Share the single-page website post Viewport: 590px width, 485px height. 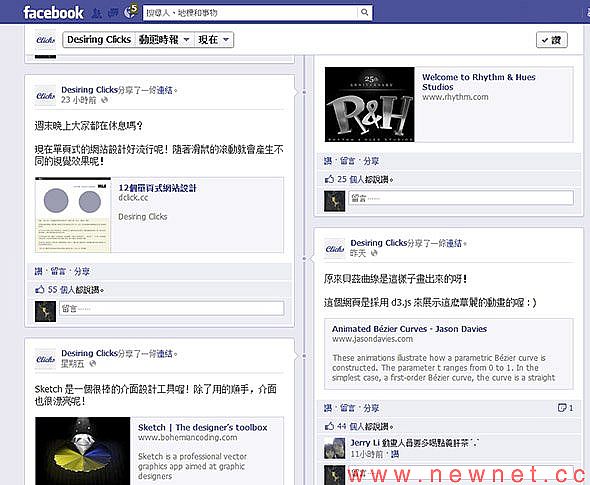(82, 271)
